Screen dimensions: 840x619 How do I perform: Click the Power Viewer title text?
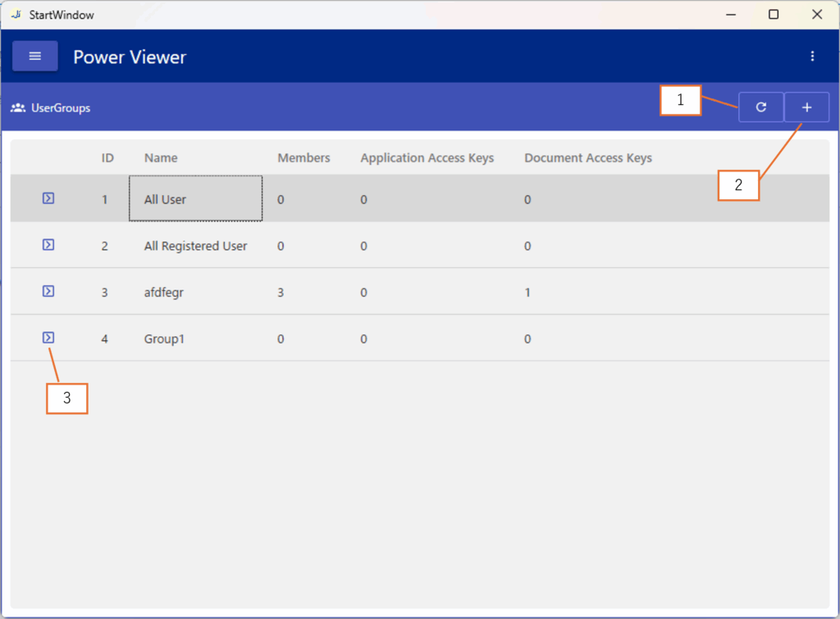pyautogui.click(x=130, y=57)
